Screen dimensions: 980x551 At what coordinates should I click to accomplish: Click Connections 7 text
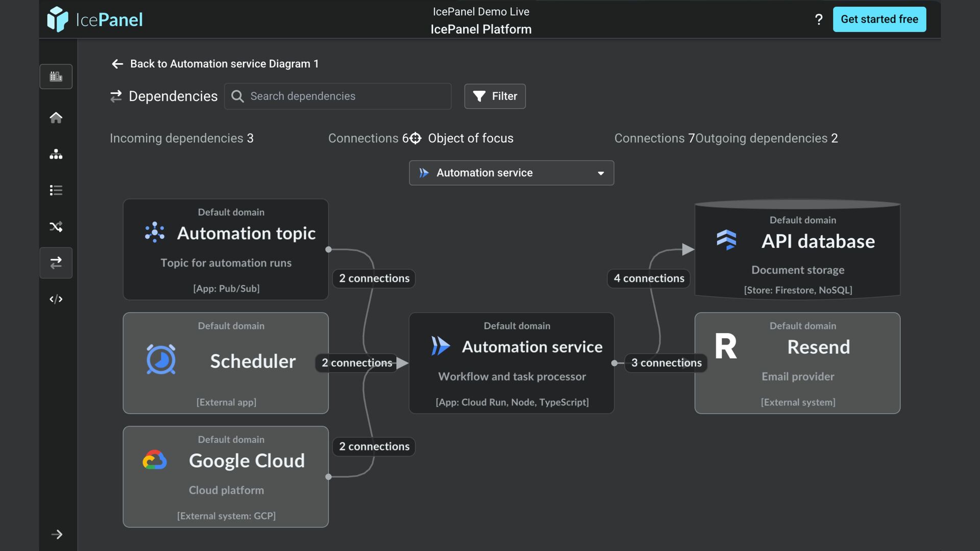tap(655, 138)
